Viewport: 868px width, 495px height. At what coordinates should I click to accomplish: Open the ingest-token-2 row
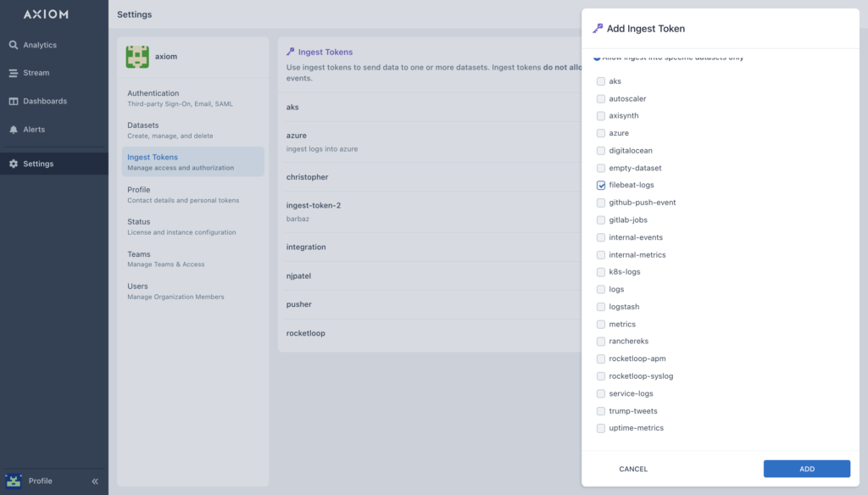pos(433,212)
